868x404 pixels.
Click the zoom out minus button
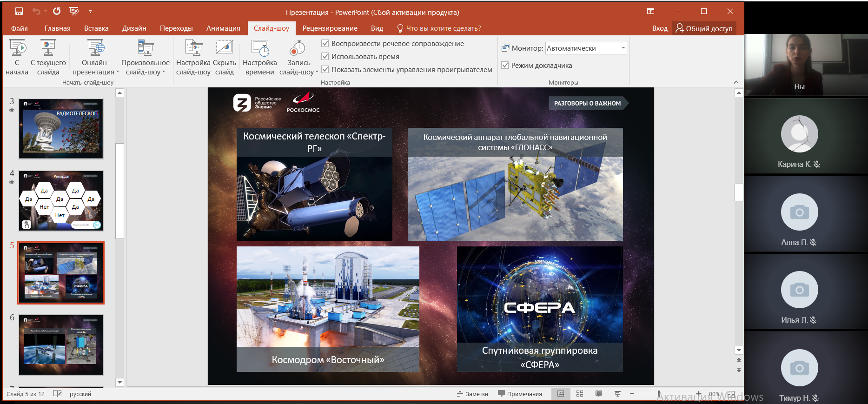pyautogui.click(x=632, y=394)
